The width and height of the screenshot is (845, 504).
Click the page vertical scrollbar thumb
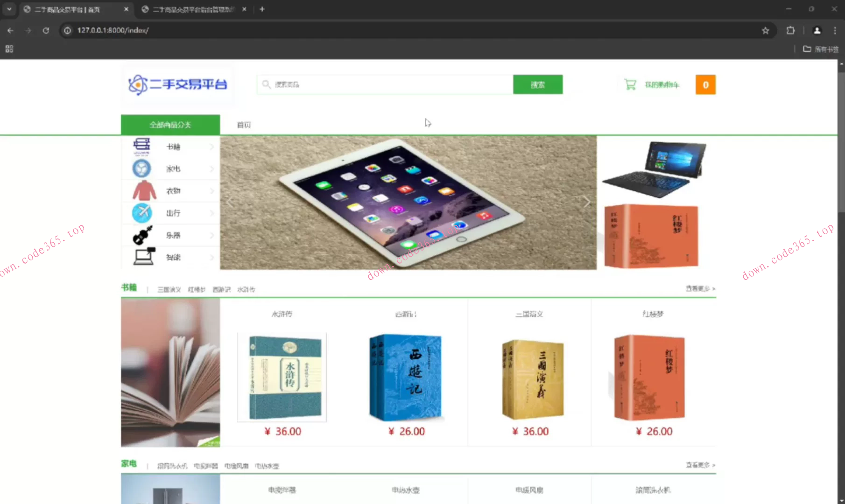[841, 142]
